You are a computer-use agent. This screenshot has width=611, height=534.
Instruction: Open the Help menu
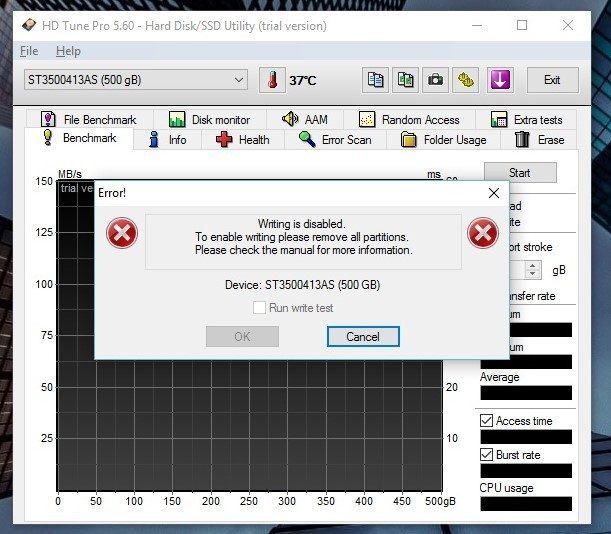coord(68,51)
